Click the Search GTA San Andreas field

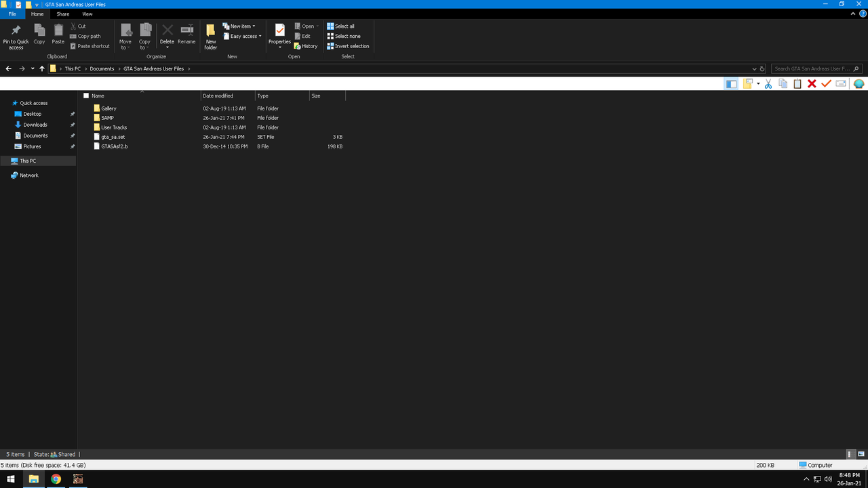pos(816,68)
